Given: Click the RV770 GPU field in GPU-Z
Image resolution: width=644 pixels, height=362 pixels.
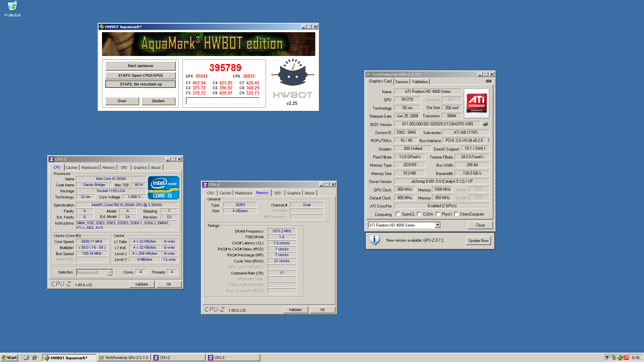Looking at the screenshot, I should pos(408,100).
